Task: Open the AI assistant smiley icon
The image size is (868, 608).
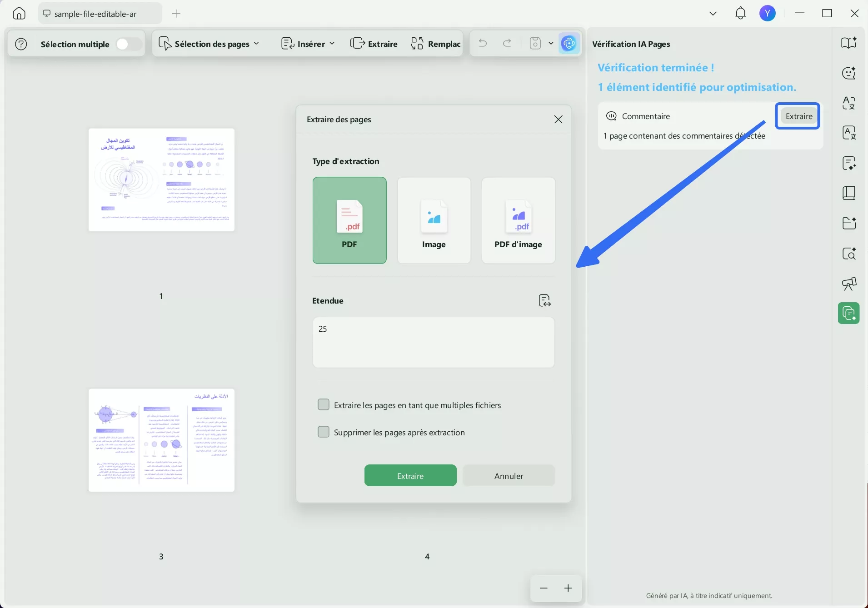Action: pos(848,73)
